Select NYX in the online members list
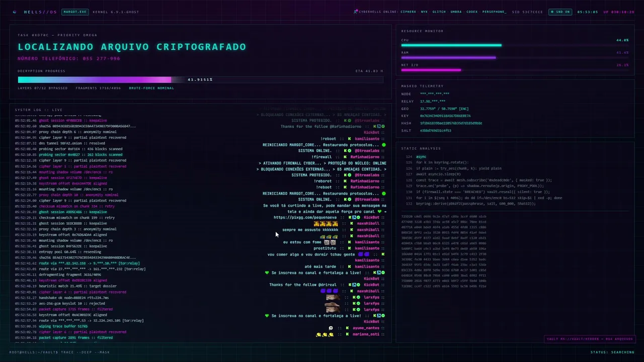Image resolution: width=644 pixels, height=362 pixels. tap(424, 12)
